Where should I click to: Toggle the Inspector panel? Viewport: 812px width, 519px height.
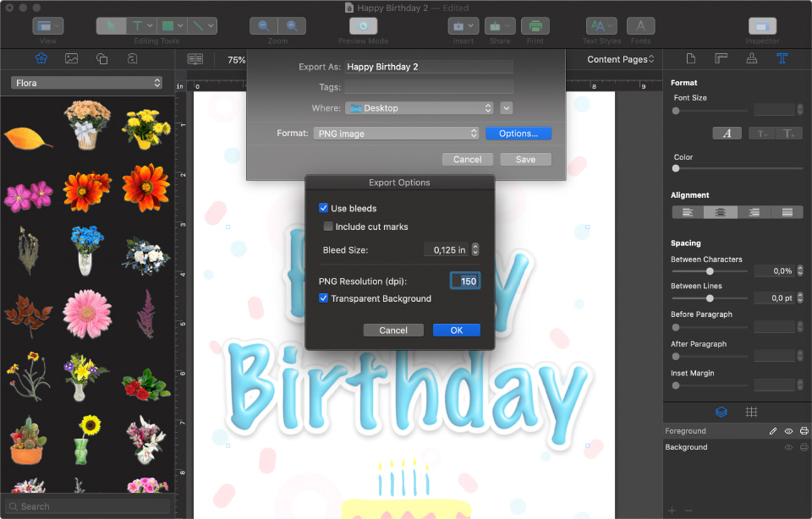(762, 26)
